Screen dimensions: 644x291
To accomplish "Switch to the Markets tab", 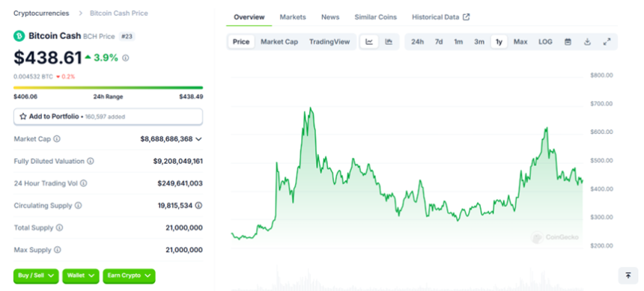I will pyautogui.click(x=293, y=17).
